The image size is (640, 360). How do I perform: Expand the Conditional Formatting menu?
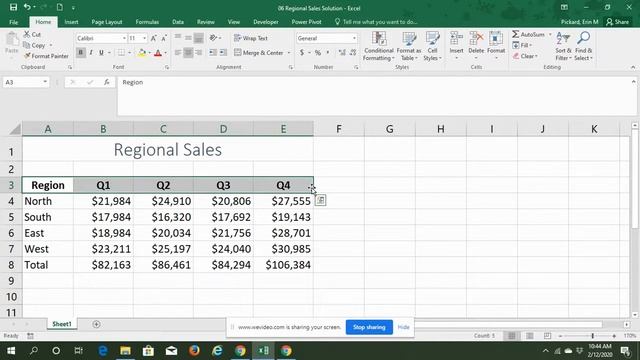[378, 46]
